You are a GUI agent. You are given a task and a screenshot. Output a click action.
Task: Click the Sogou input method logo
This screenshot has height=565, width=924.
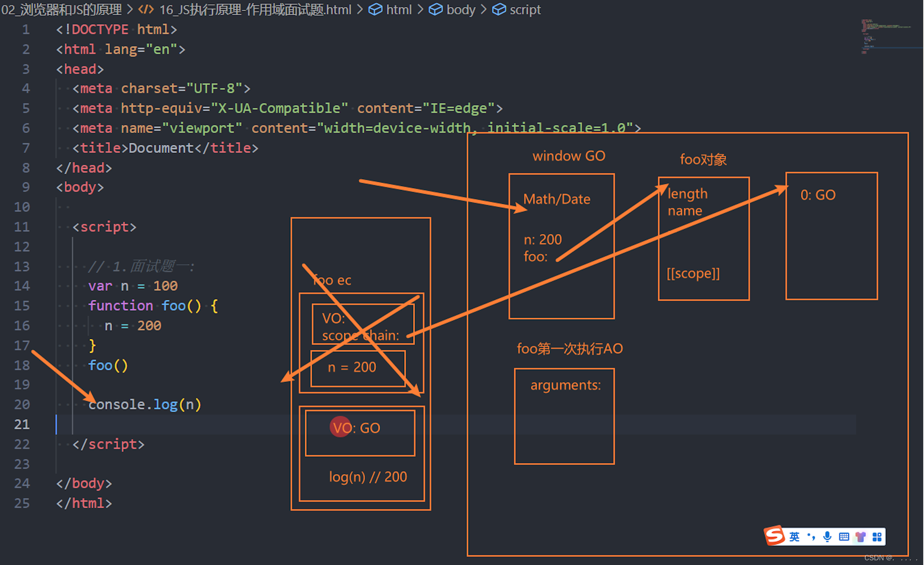[775, 536]
